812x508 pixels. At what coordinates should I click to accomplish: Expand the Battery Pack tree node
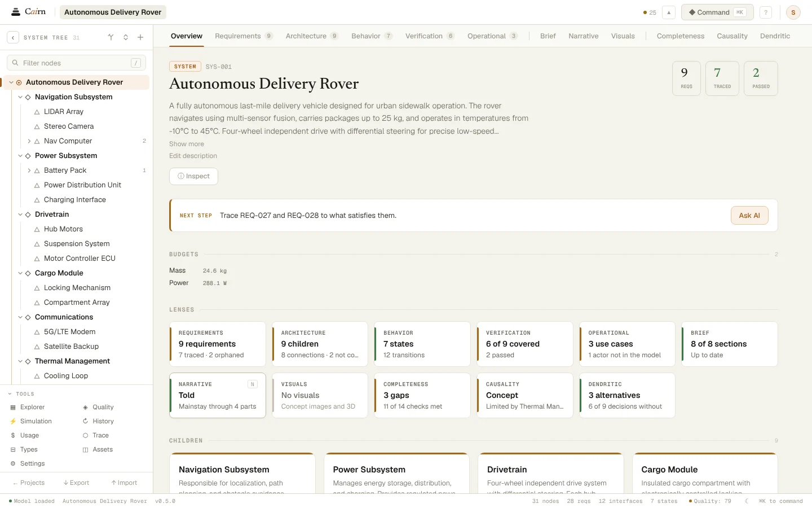tap(29, 170)
